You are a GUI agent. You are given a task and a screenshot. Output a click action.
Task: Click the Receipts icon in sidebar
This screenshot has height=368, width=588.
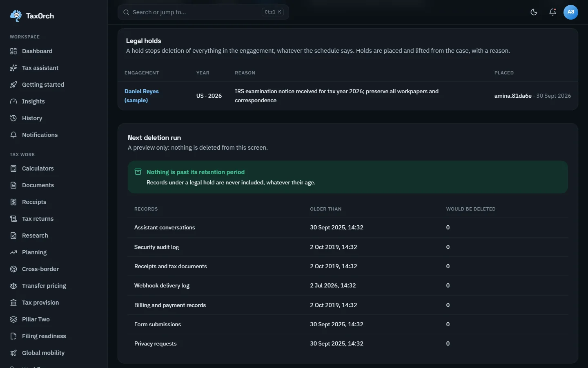tap(13, 202)
